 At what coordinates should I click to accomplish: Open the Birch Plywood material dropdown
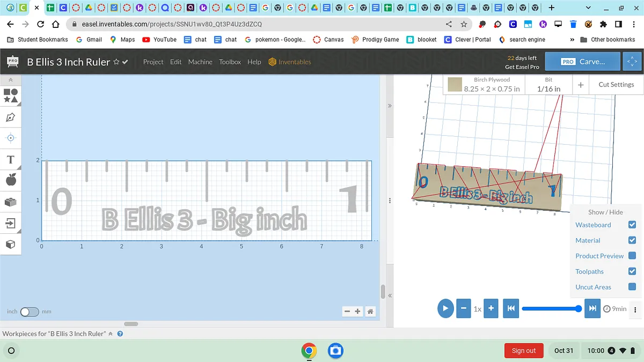point(484,85)
